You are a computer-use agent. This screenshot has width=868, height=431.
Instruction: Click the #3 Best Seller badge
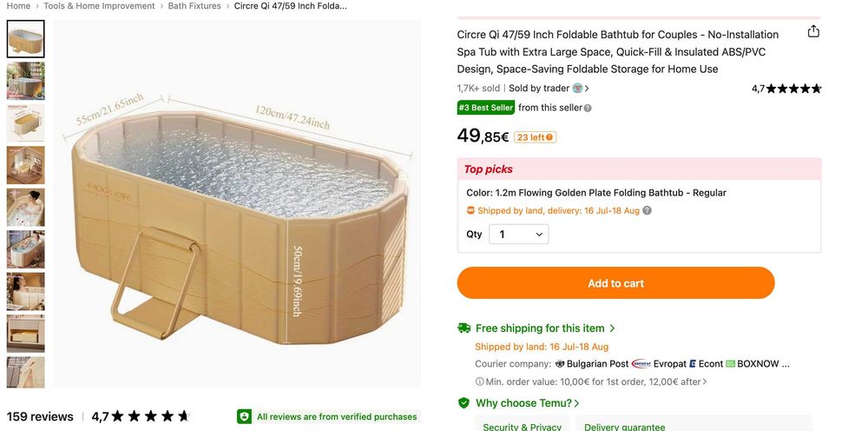coord(485,108)
